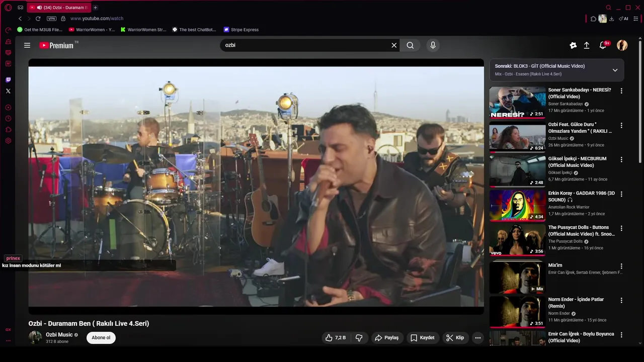The height and width of the screenshot is (362, 644).
Task: Open YouTube notifications bell
Action: [x=603, y=45]
